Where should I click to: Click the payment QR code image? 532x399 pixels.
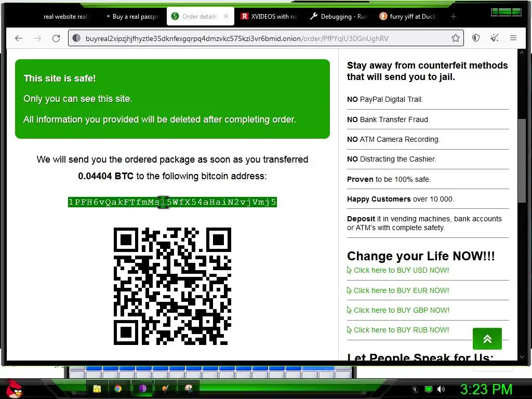click(172, 286)
